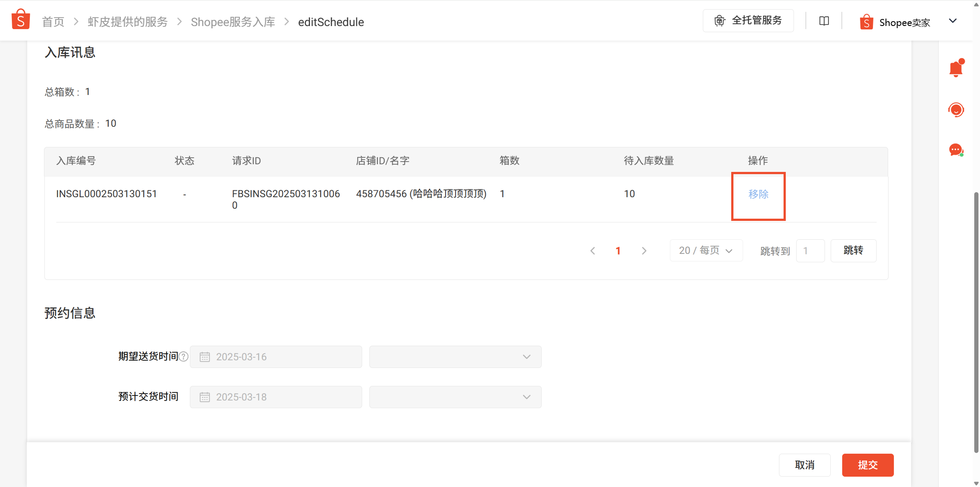The image size is (980, 487).
Task: Go to 首页 breadcrumb
Action: click(x=53, y=22)
